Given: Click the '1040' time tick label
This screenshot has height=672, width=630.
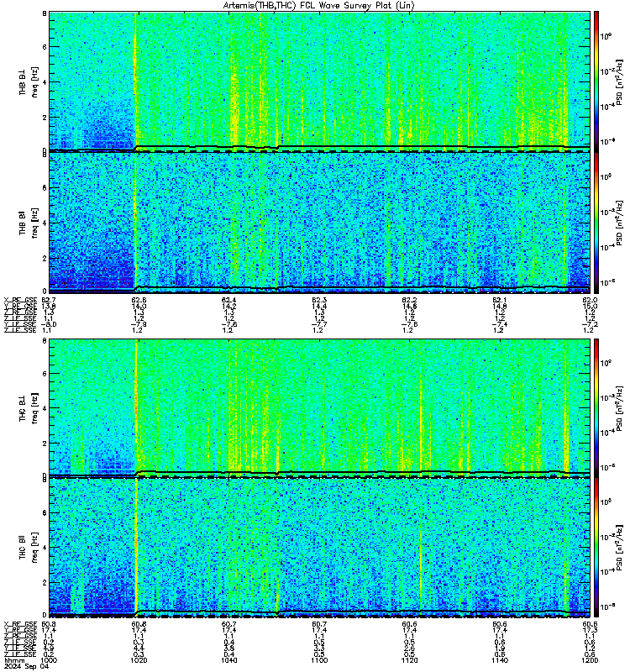Looking at the screenshot, I should (228, 660).
